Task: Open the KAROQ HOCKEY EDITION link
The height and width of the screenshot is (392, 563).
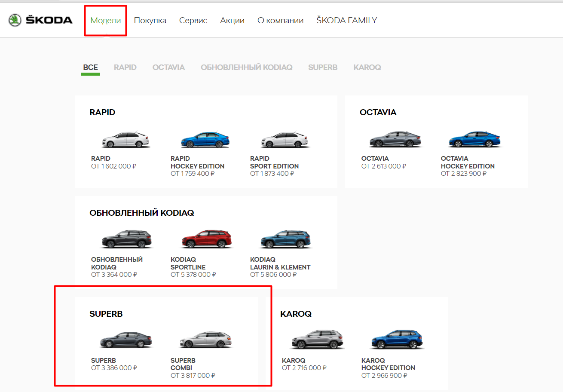Action: (x=388, y=364)
